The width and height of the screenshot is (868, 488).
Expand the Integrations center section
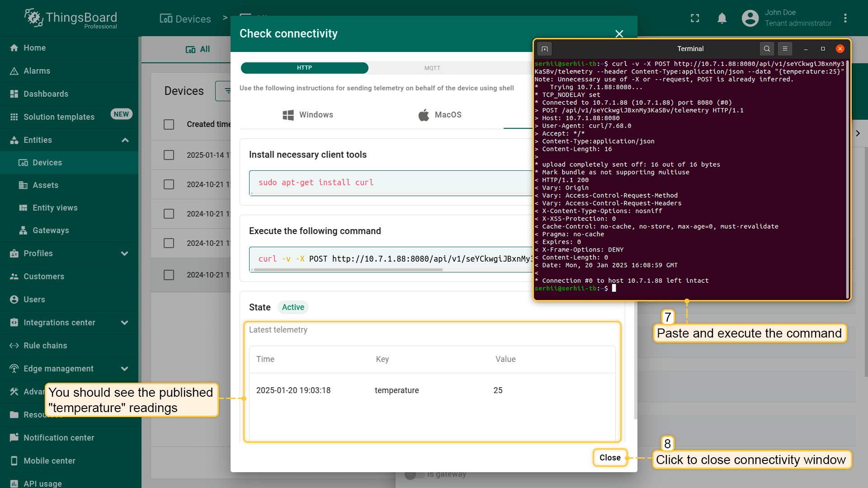(x=124, y=323)
